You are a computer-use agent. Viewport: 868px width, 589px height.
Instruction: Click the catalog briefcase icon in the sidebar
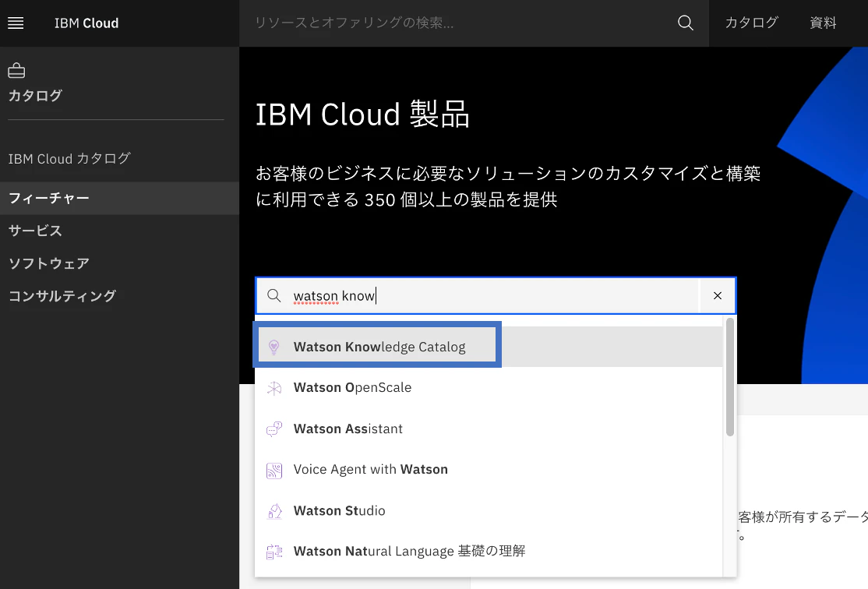coord(16,71)
